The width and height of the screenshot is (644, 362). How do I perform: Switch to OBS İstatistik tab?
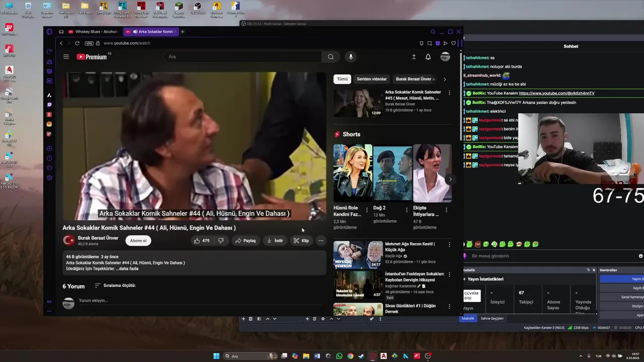pos(468,318)
